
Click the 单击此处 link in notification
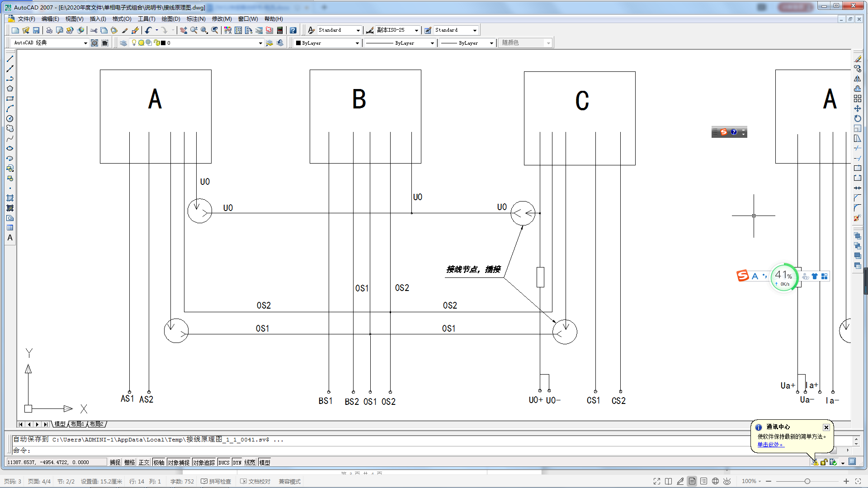[x=770, y=445]
